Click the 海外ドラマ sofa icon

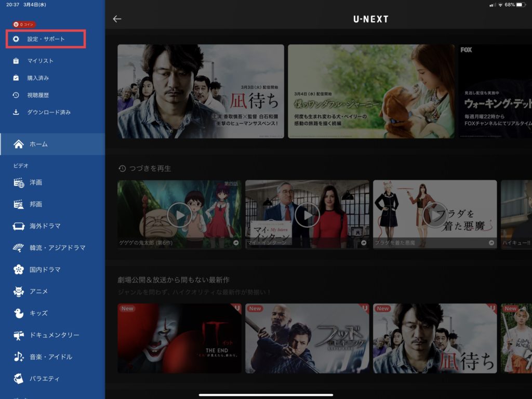point(19,226)
